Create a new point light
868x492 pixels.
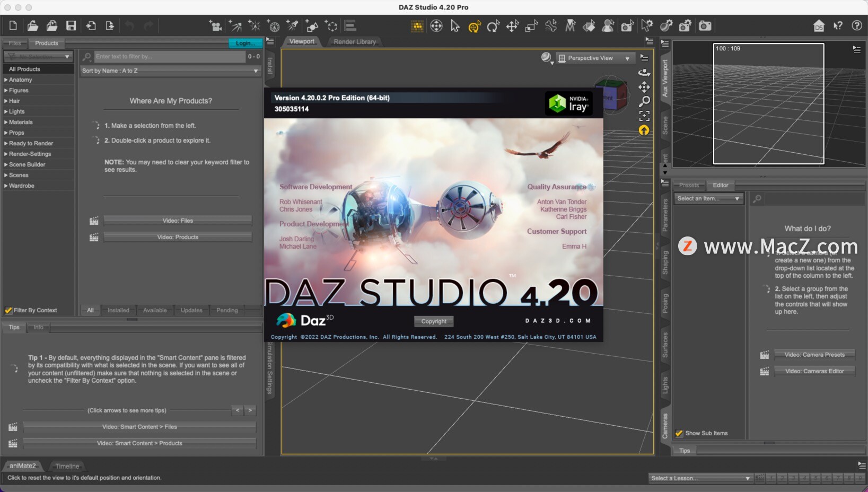(254, 25)
